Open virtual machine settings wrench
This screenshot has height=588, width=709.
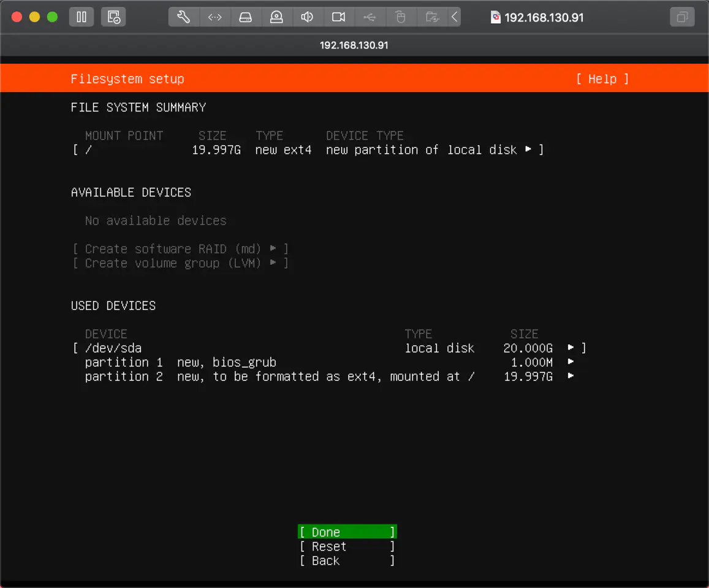point(184,17)
